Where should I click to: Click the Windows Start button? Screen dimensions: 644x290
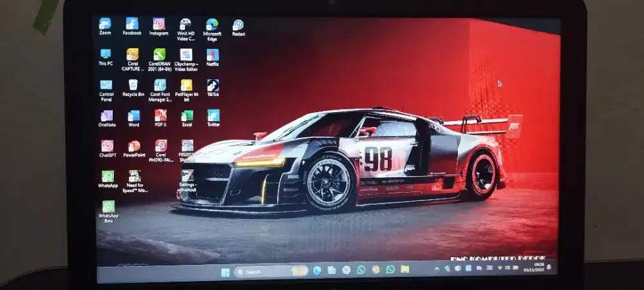click(225, 271)
